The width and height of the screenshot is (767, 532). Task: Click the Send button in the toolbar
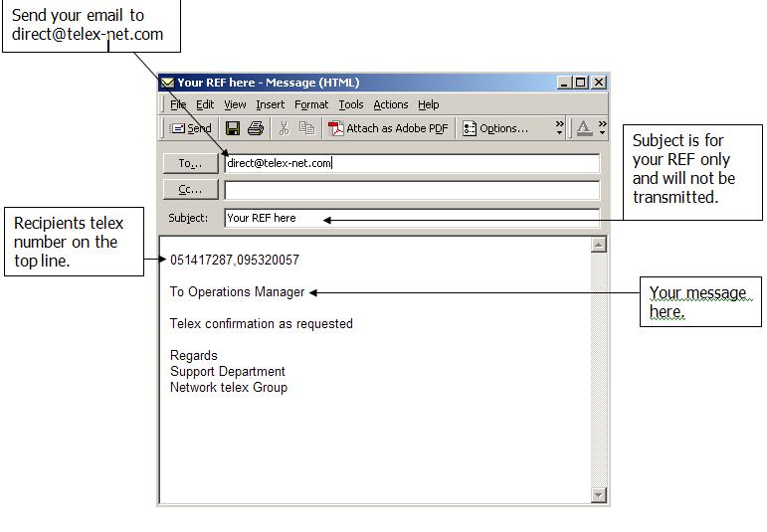(x=190, y=128)
